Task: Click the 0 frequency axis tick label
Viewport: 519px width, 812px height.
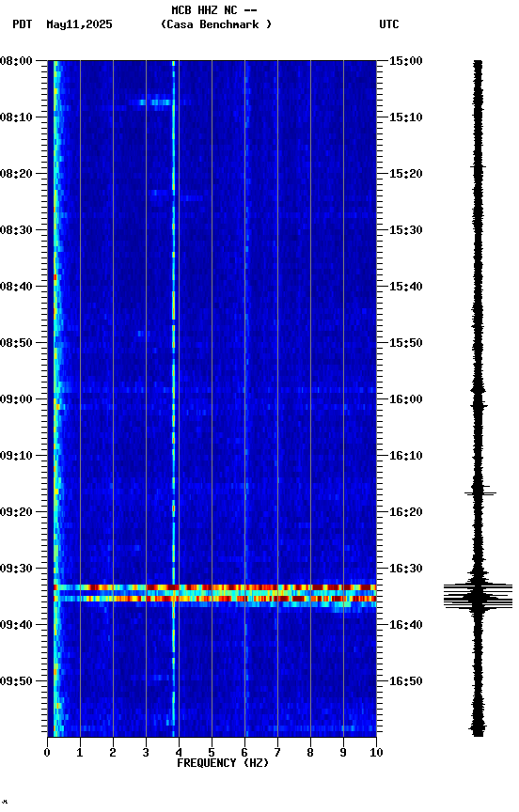Action: pos(47,753)
